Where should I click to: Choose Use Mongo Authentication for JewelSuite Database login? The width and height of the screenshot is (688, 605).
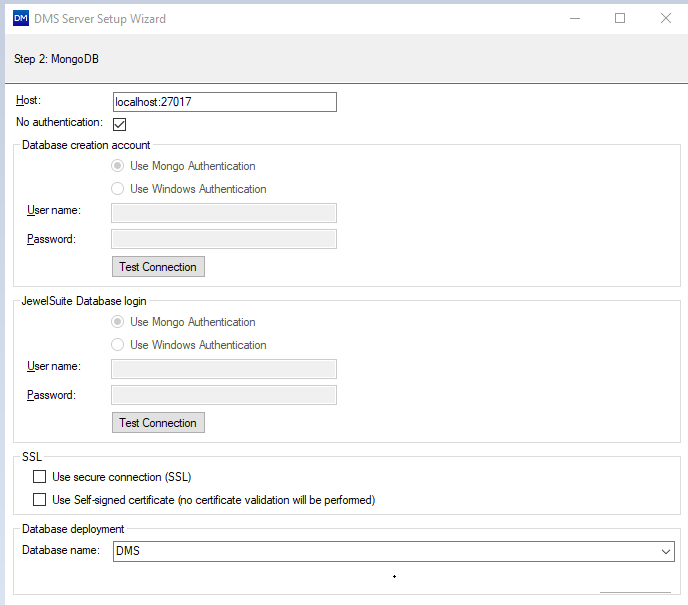coord(118,322)
